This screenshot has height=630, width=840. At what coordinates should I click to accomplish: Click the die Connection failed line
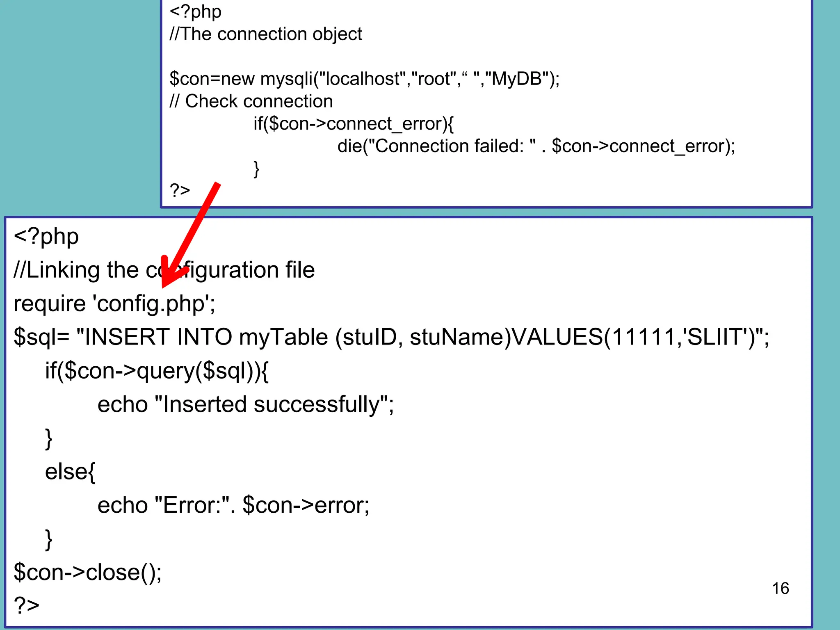coord(536,146)
